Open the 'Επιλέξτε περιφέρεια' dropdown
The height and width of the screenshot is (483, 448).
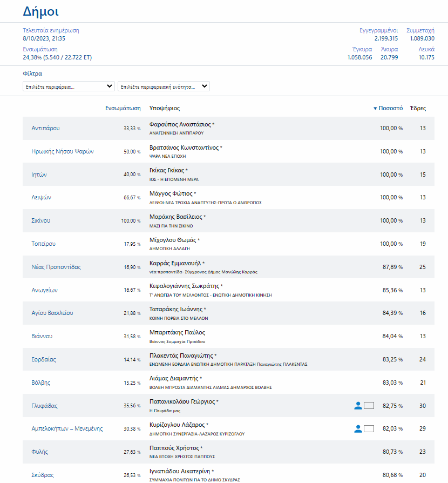click(69, 86)
